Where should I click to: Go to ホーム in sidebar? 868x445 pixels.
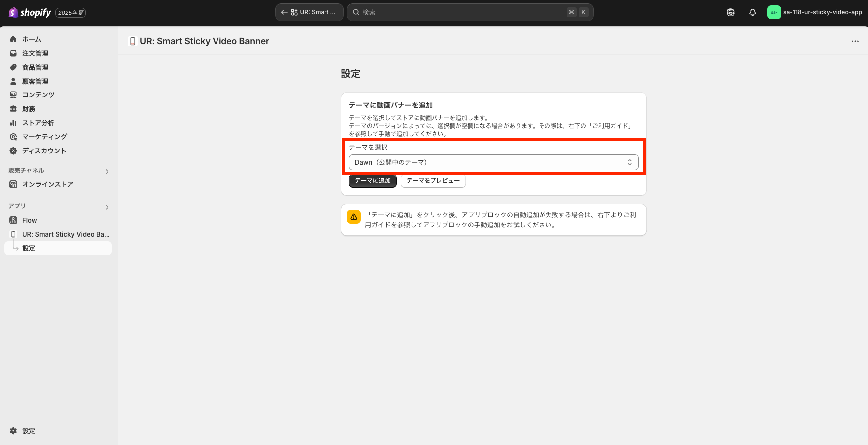point(31,39)
